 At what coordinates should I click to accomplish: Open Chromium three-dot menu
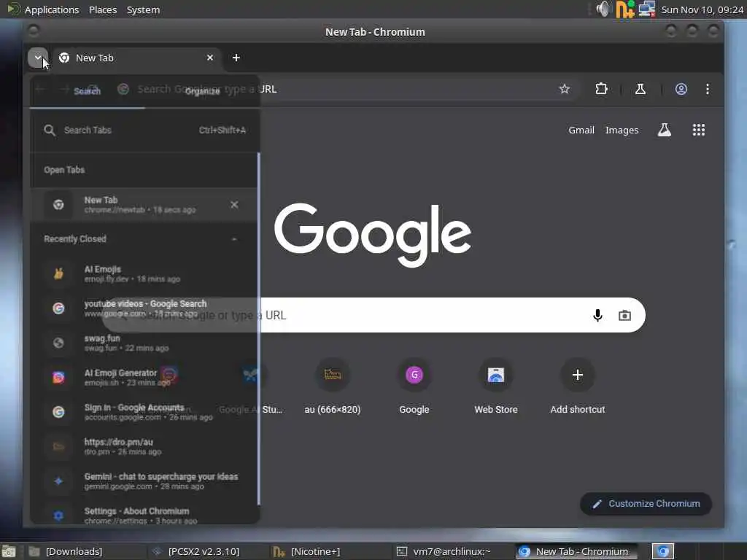[708, 89]
